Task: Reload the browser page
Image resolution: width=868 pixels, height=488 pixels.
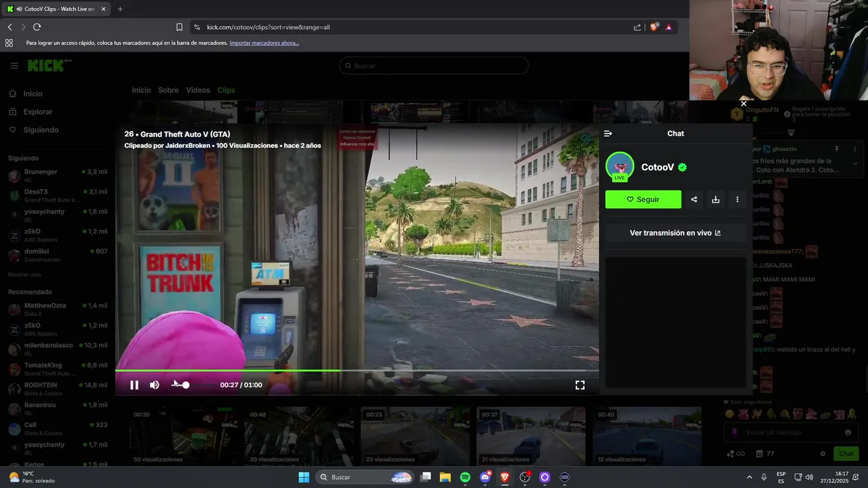Action: [x=37, y=27]
